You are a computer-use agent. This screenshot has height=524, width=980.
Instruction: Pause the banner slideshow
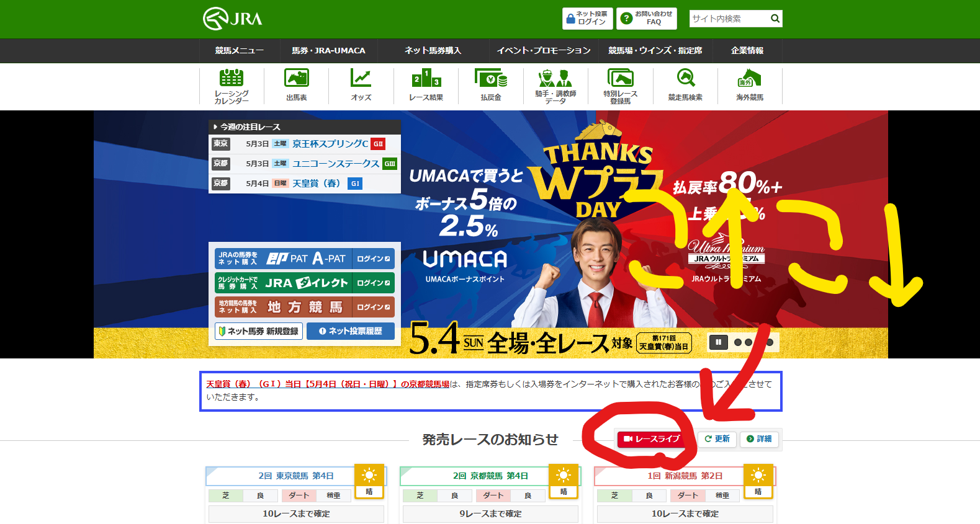(x=719, y=342)
